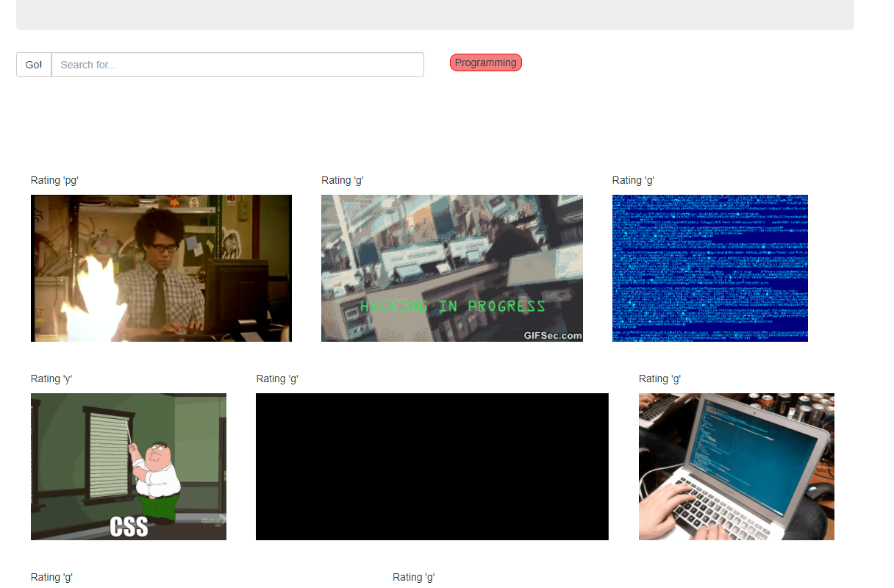894x588 pixels.
Task: Dismiss the red Programming filter tag
Action: (485, 62)
